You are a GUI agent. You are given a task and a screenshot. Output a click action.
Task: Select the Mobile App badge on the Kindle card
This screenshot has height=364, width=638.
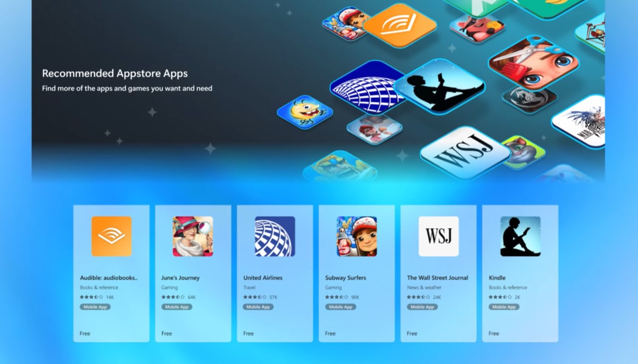(x=504, y=307)
